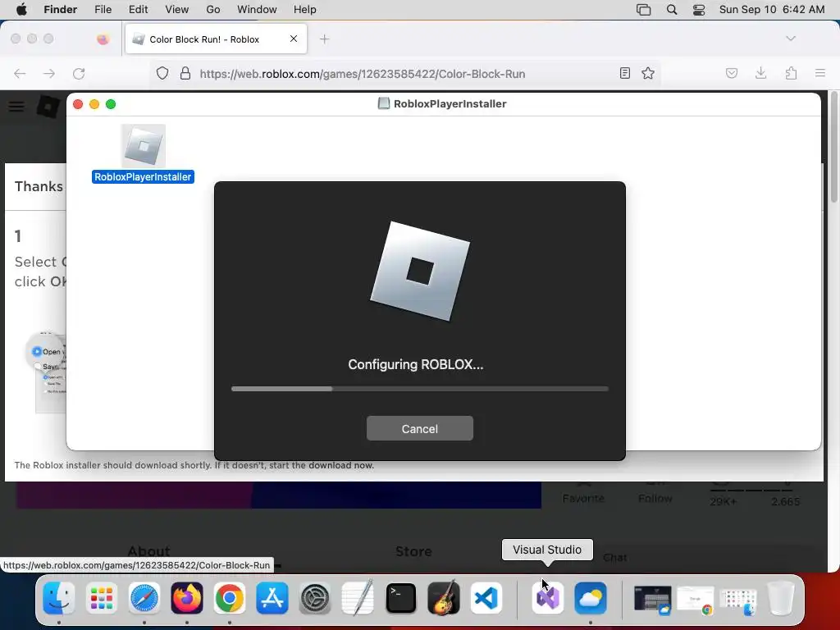Close the Color Block Run! tab
The image size is (840, 630).
click(294, 39)
